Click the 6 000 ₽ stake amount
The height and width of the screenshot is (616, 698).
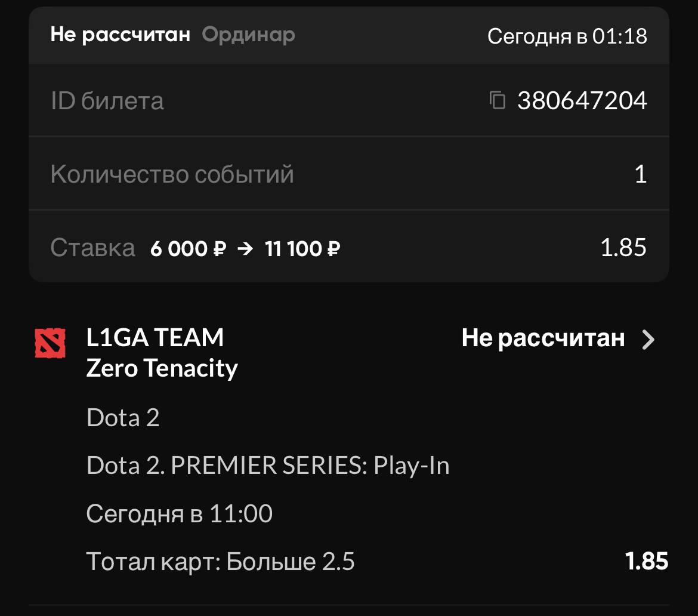tap(188, 248)
